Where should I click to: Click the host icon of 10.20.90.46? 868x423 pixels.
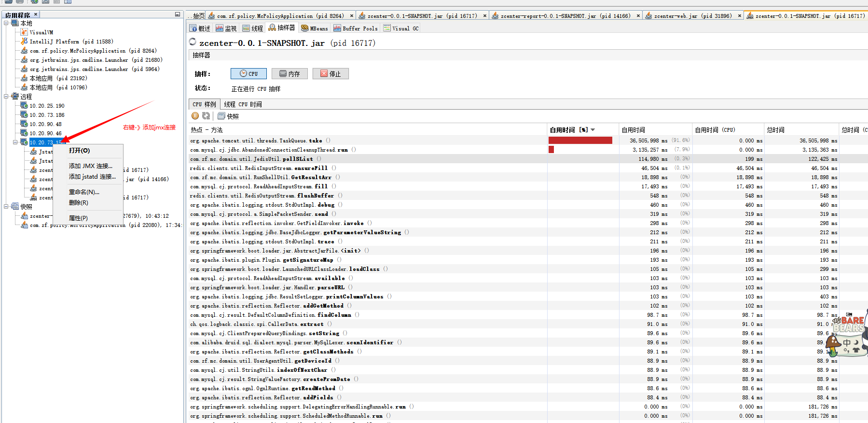(x=24, y=133)
